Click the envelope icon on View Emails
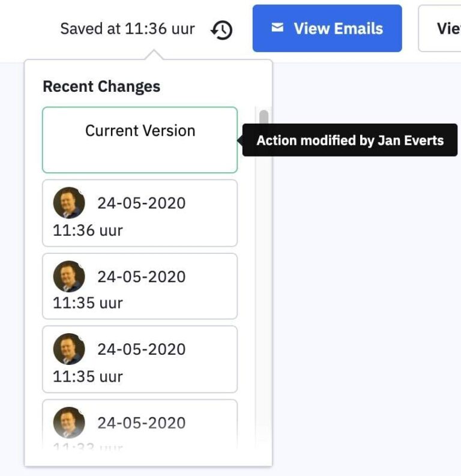461x476 pixels. click(277, 28)
